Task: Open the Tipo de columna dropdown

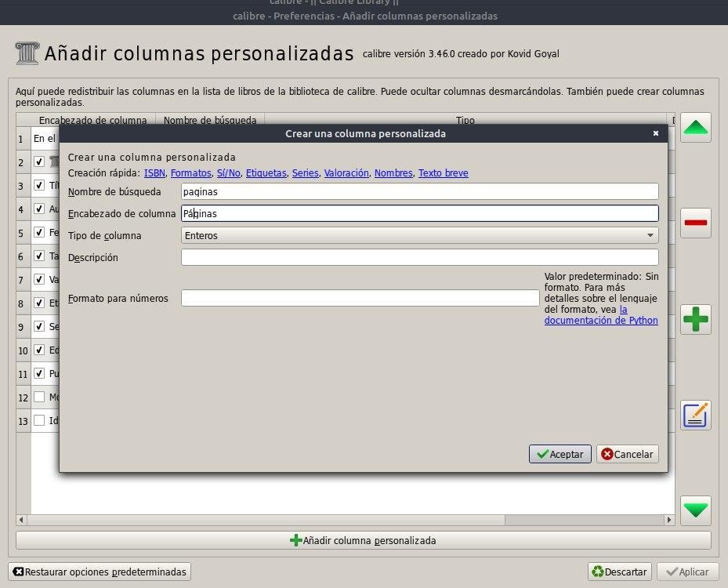Action: coord(420,235)
